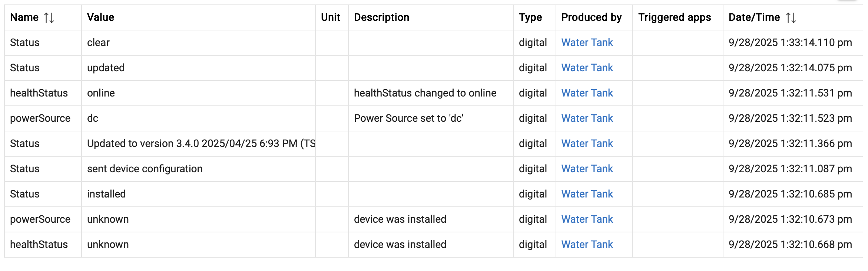Open Water Tank link for healthStatus unknown row
The width and height of the screenshot is (868, 271).
pos(587,245)
